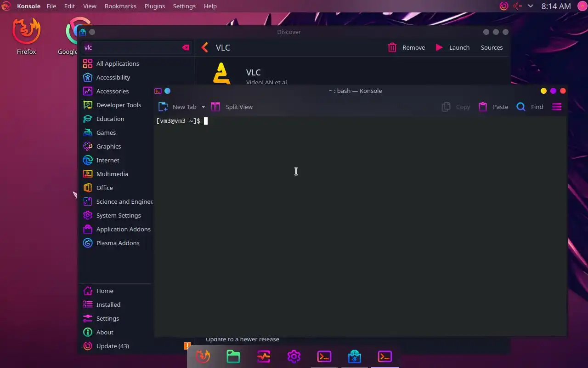Open New Tab in Konsole toolbar
The image size is (588, 368).
click(177, 107)
